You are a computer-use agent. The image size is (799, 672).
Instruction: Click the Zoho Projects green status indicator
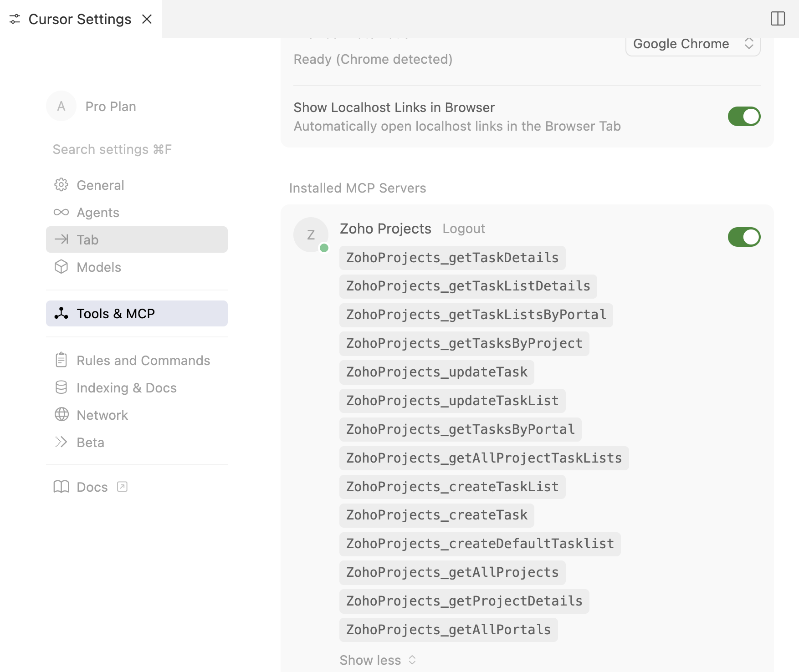(x=324, y=247)
